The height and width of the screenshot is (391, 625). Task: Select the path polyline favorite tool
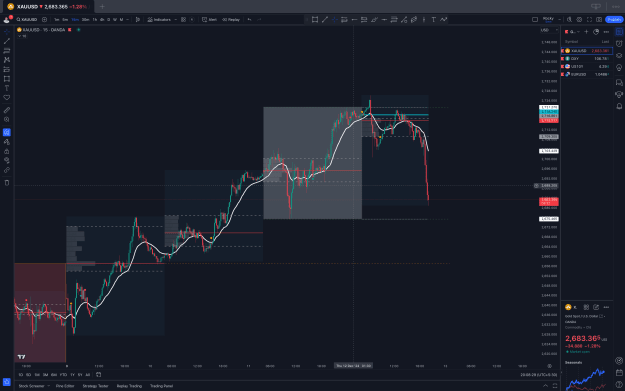tap(444, 20)
